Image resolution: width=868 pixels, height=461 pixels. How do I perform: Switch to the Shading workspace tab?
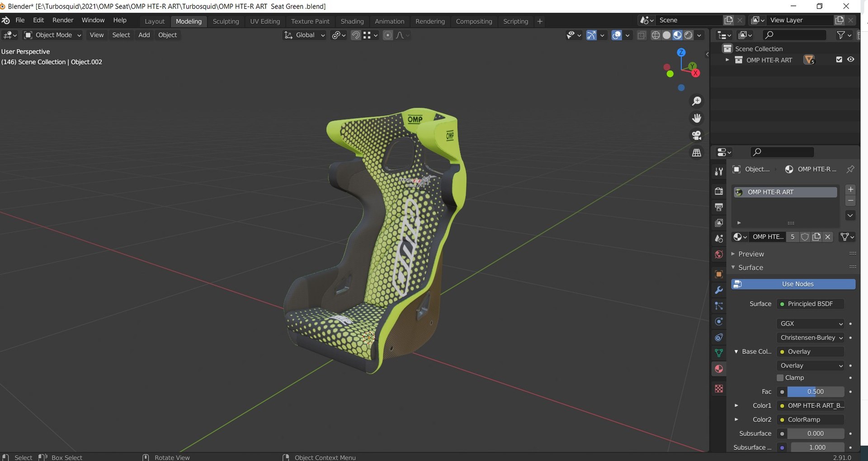(x=352, y=21)
